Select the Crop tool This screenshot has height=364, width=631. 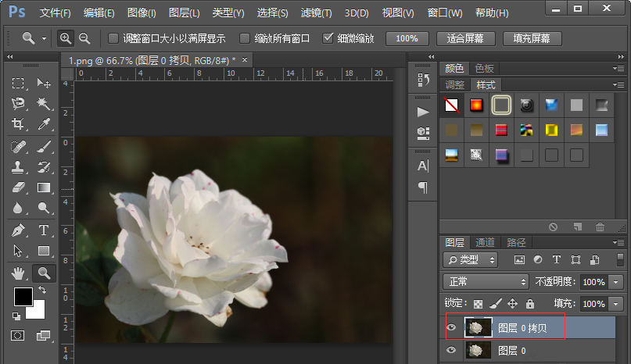pyautogui.click(x=18, y=124)
